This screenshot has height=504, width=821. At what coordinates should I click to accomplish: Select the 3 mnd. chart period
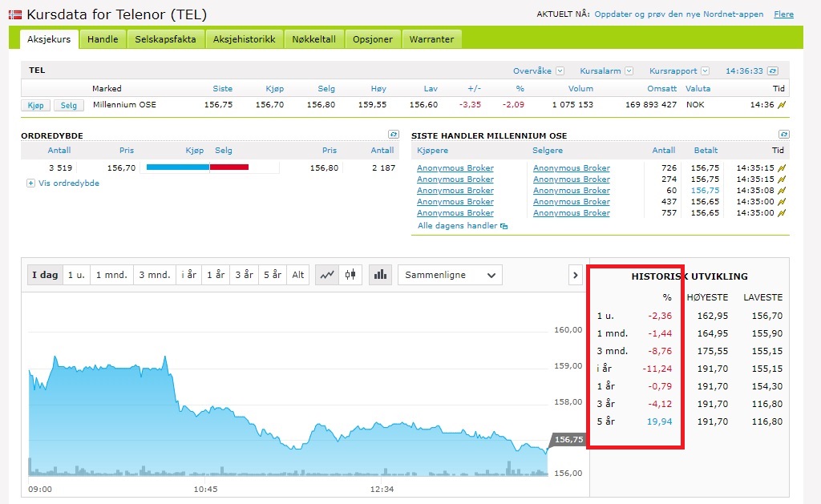click(155, 275)
